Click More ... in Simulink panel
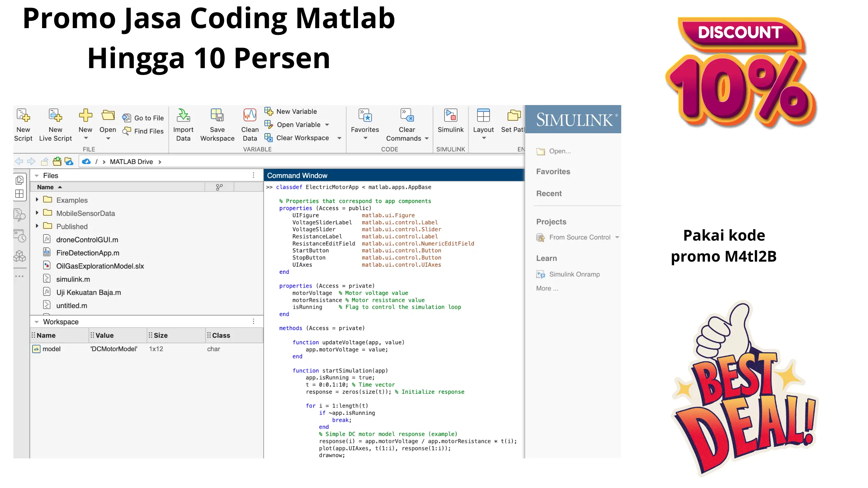The width and height of the screenshot is (868, 488). point(547,288)
